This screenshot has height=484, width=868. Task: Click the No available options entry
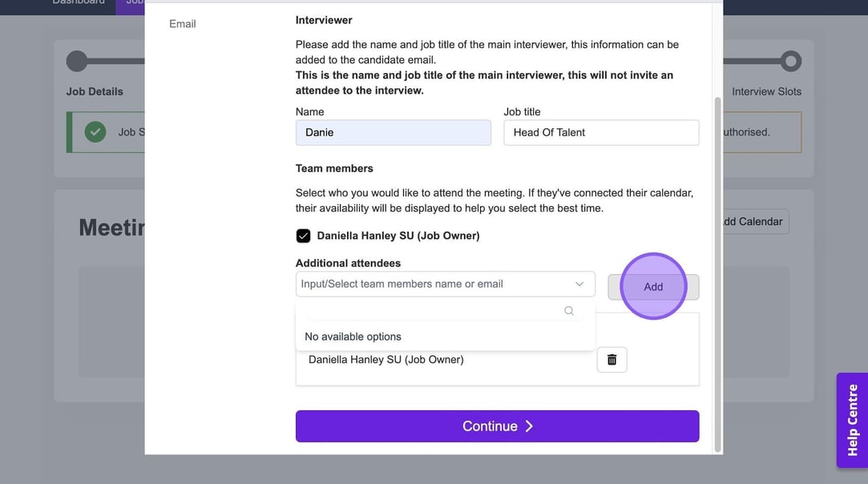click(x=353, y=337)
